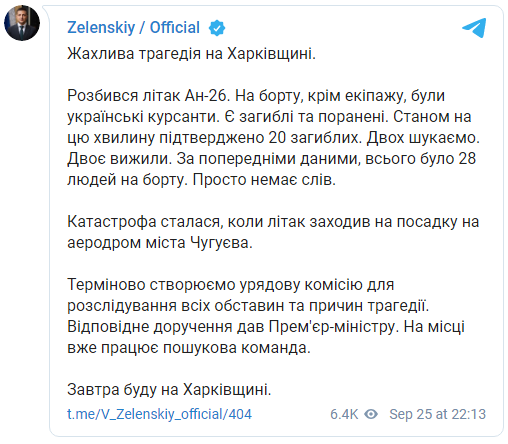Viewport: 508px width, 444px height.
Task: Click the eye views icon
Action: click(x=371, y=414)
